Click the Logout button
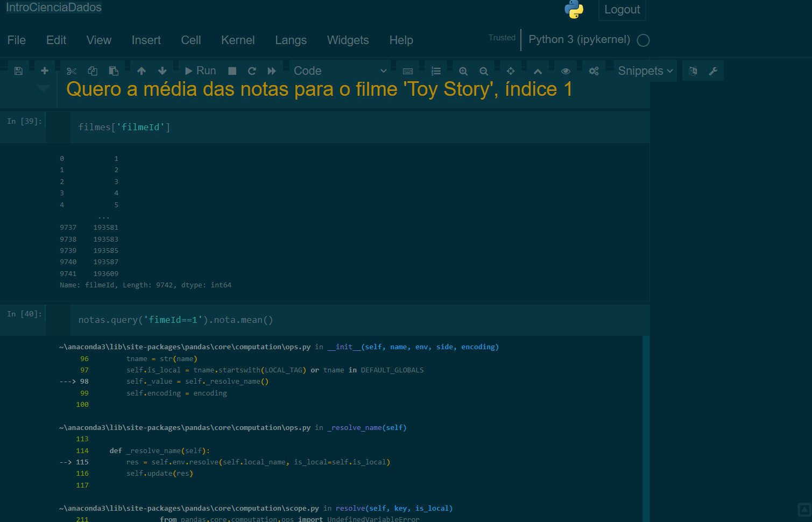 [622, 10]
